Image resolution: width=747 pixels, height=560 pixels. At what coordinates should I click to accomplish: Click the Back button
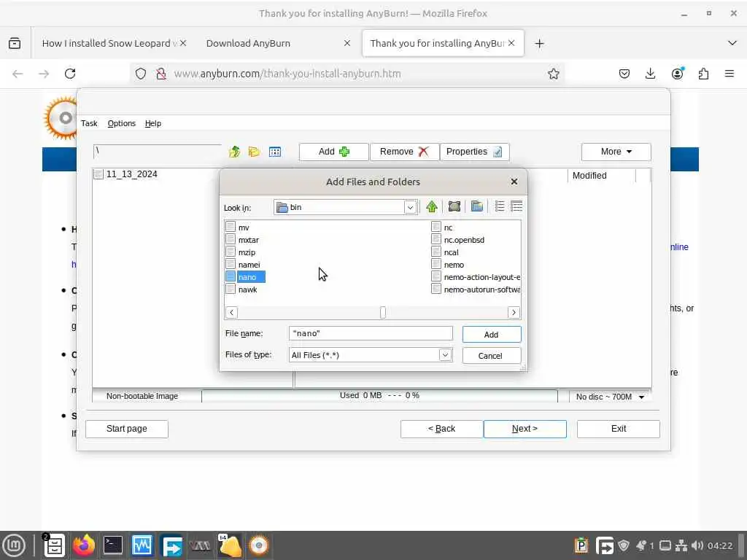[x=441, y=429]
